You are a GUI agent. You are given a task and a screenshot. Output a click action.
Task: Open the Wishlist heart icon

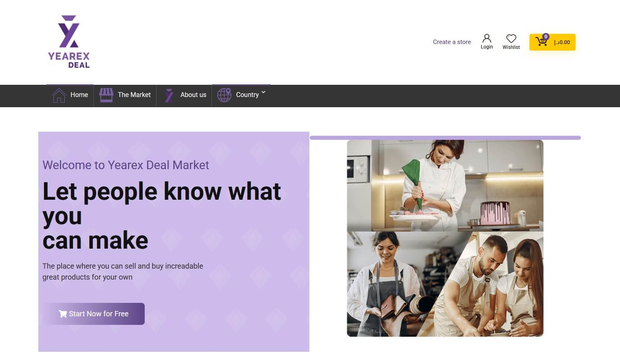pos(511,38)
